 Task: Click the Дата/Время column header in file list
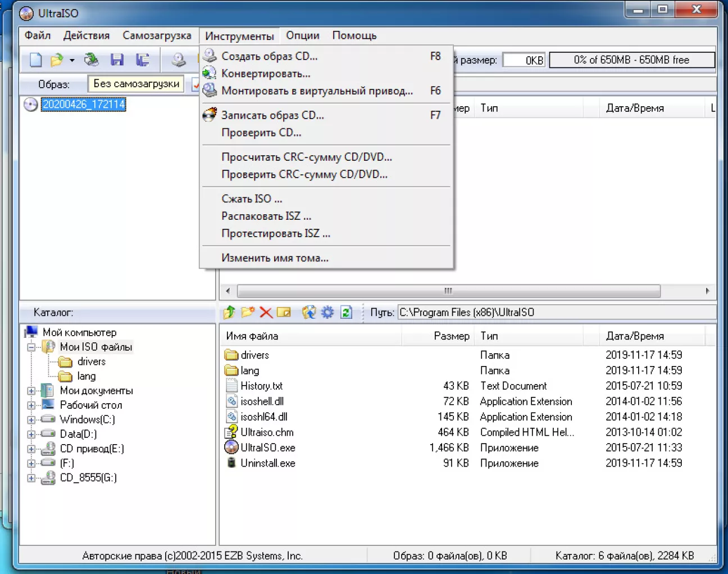[x=635, y=336]
